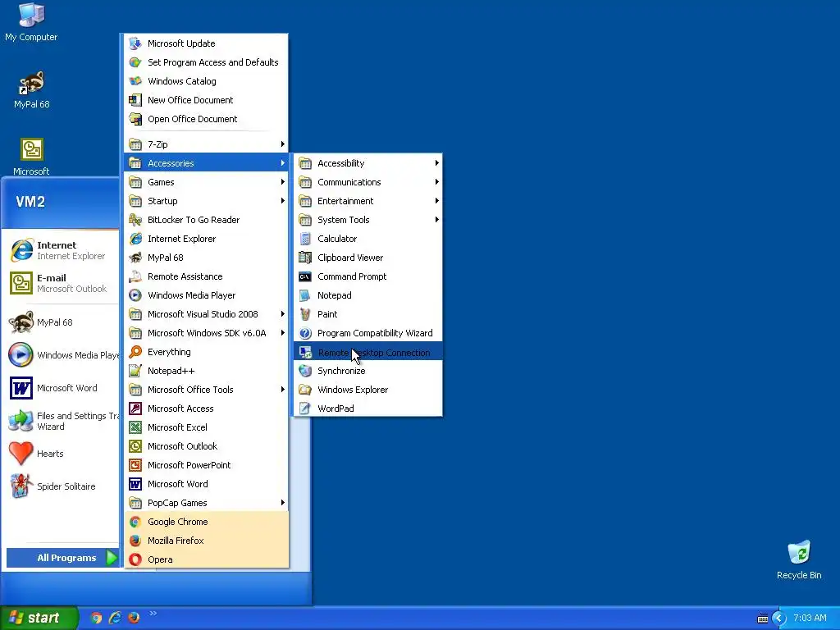Viewport: 840px width, 630px height.
Task: Click Internet Explorer quick launch icon
Action: point(115,618)
